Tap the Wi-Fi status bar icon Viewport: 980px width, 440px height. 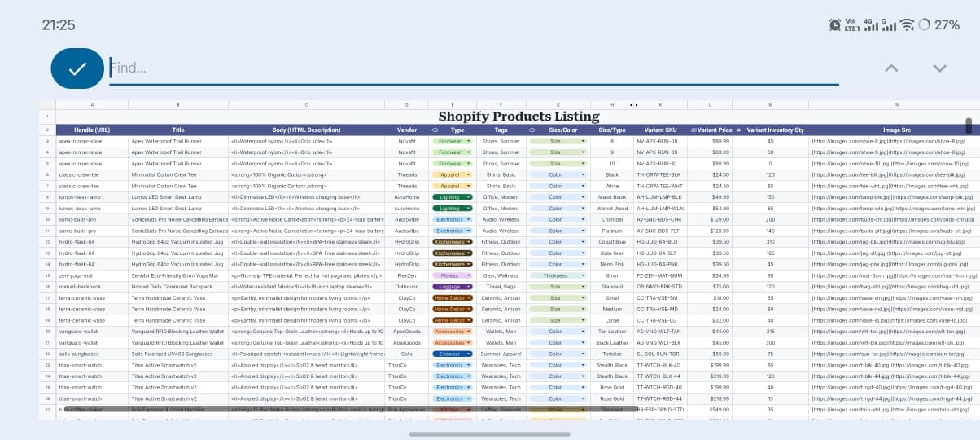coord(908,25)
